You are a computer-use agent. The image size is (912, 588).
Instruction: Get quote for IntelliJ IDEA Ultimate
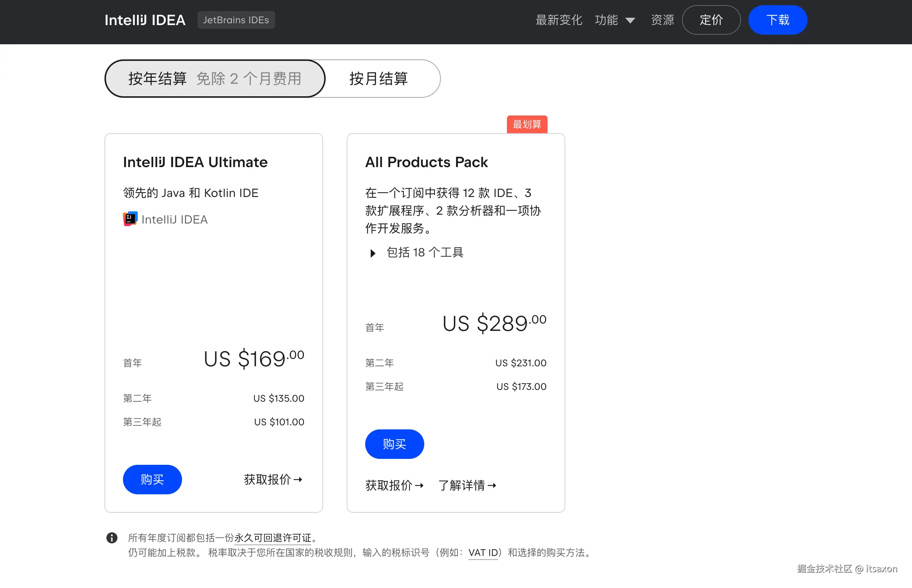[273, 479]
